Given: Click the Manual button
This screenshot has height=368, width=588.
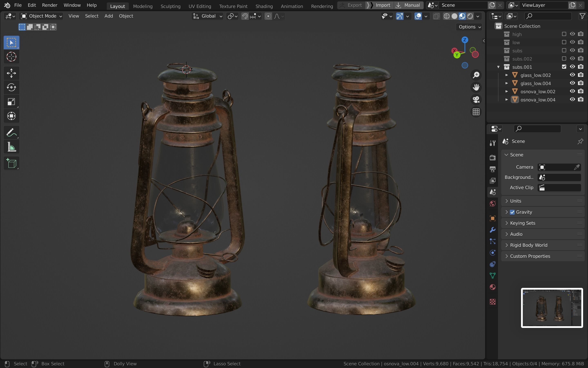Looking at the screenshot, I should (408, 5).
